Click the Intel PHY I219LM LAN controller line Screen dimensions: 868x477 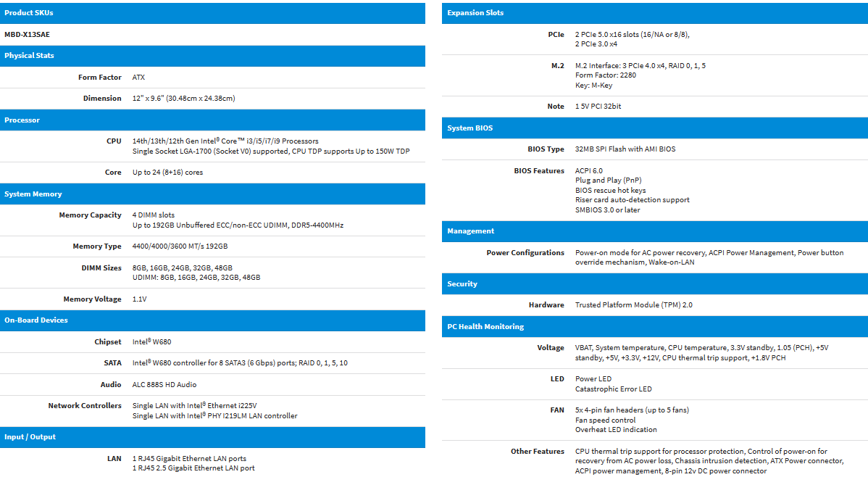tap(214, 416)
